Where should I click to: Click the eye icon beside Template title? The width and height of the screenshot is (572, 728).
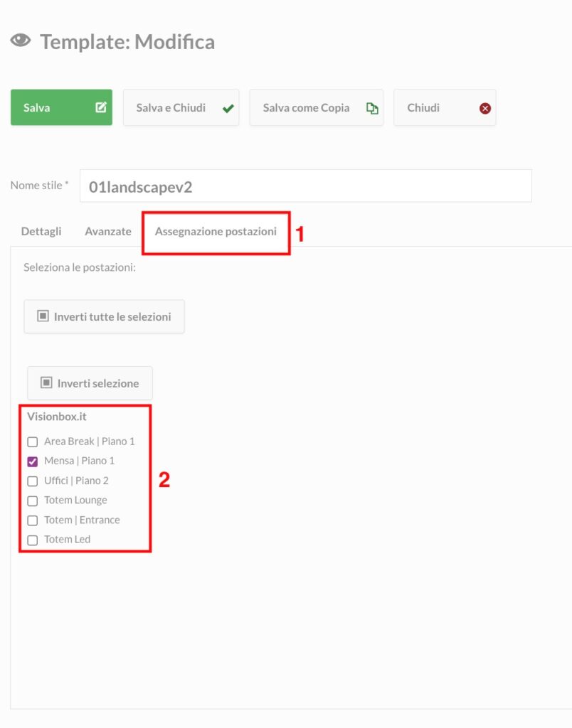coord(21,41)
